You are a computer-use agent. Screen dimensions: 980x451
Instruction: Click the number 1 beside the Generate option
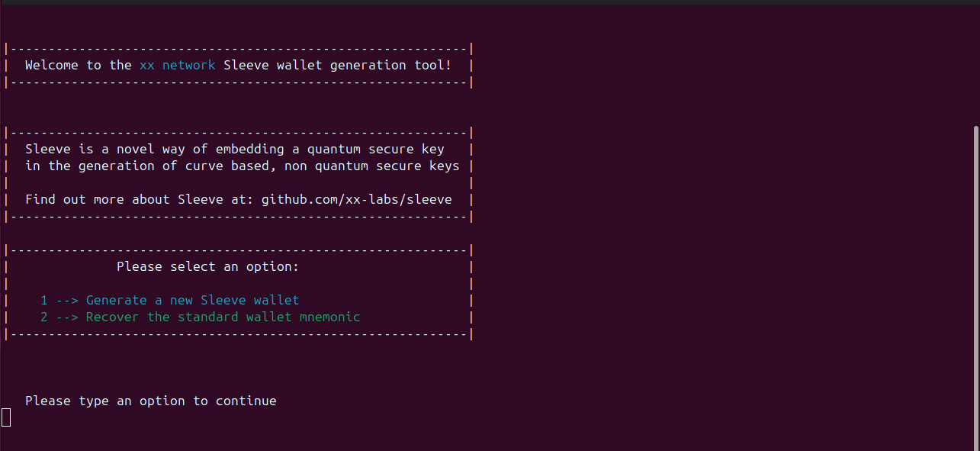point(44,301)
